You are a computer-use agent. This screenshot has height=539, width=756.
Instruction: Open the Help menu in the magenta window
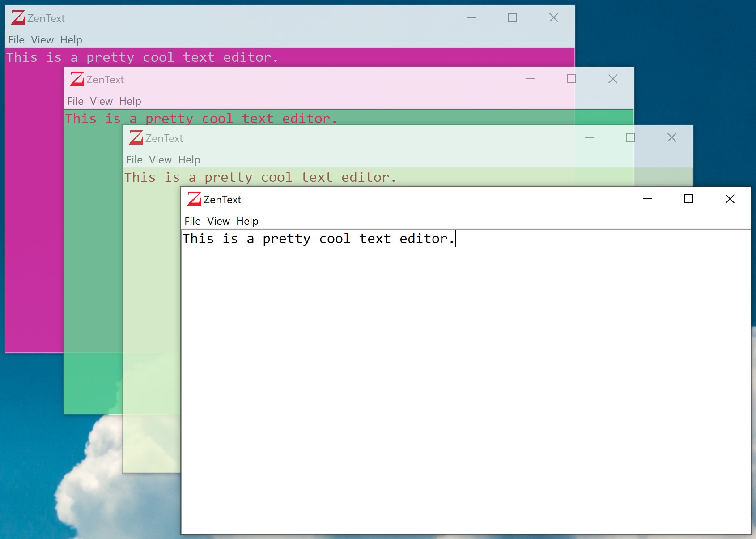tap(71, 40)
